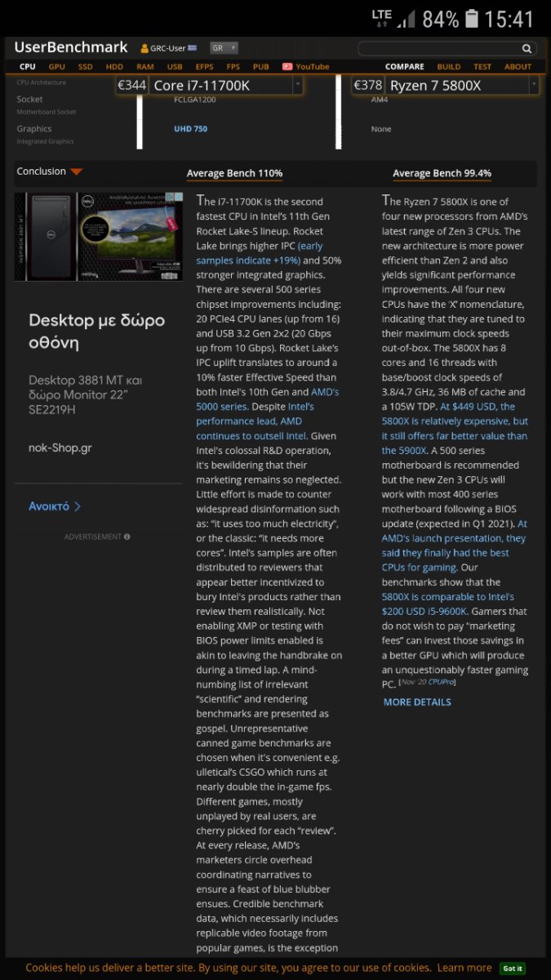
Task: Click the €378 price button
Action: (367, 85)
